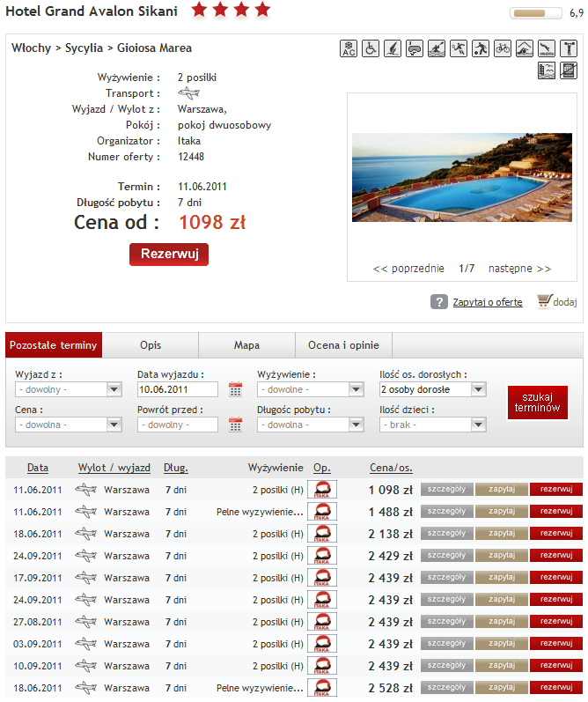Click zapytaj for the 27.08.2011 offer

(502, 622)
